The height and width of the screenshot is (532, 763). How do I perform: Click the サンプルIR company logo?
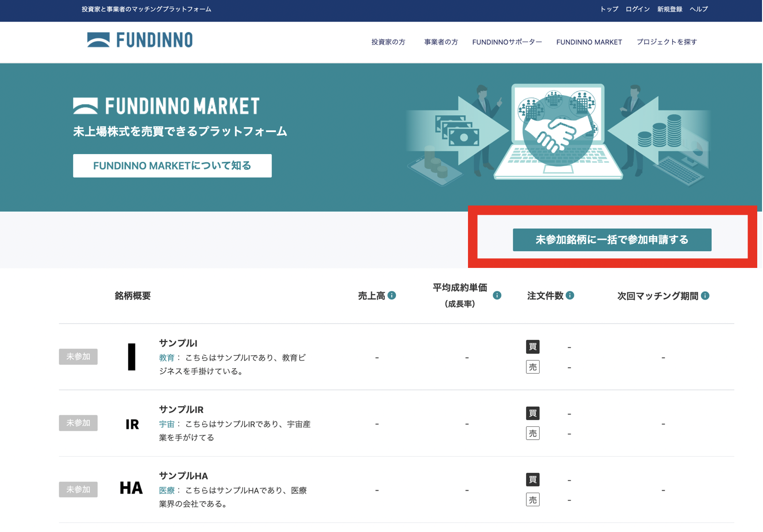click(x=132, y=424)
